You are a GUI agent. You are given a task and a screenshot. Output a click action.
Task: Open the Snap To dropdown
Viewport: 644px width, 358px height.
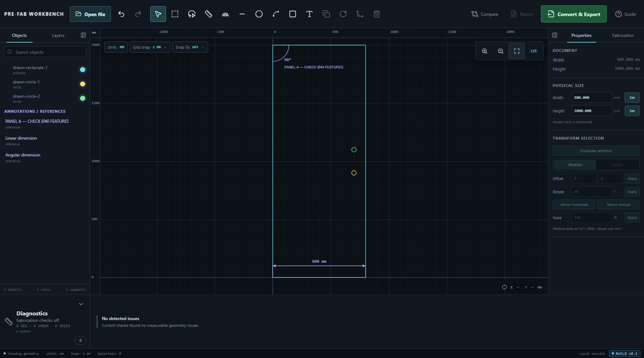190,47
